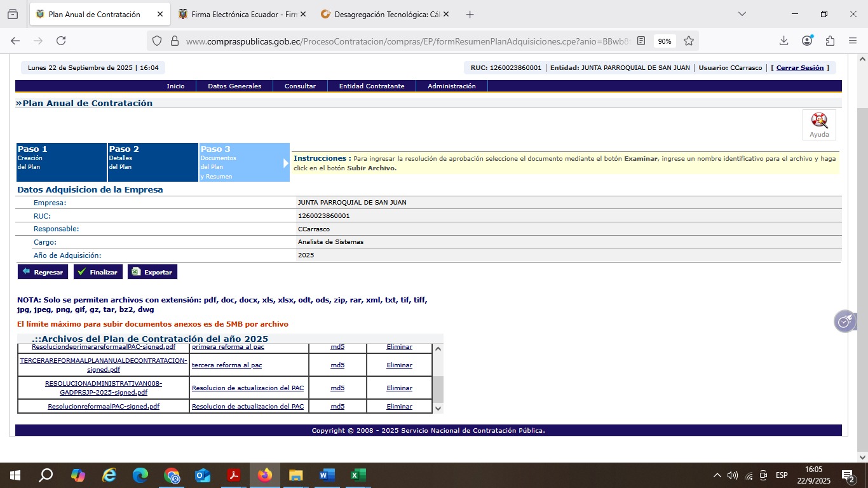Open Firefox application hamburger menu
Screen dimensions: 868x488
point(853,41)
